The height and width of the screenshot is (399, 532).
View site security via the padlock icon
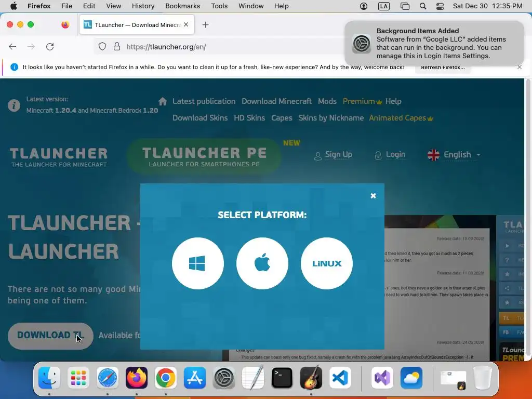point(117,46)
